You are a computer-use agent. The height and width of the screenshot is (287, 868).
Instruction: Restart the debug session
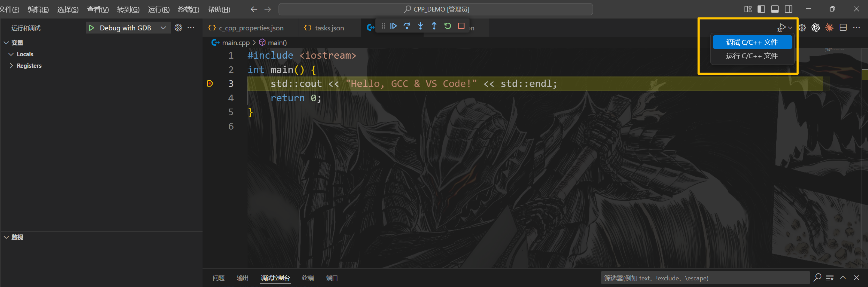click(448, 26)
